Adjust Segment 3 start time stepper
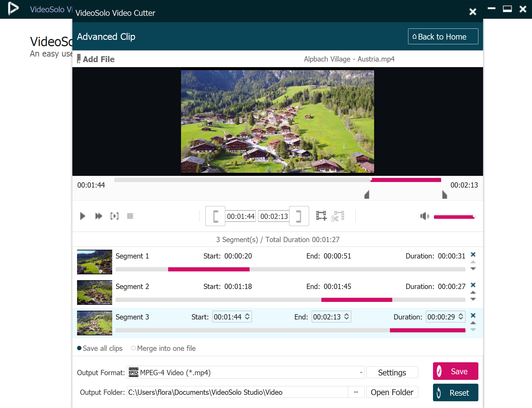 247,317
